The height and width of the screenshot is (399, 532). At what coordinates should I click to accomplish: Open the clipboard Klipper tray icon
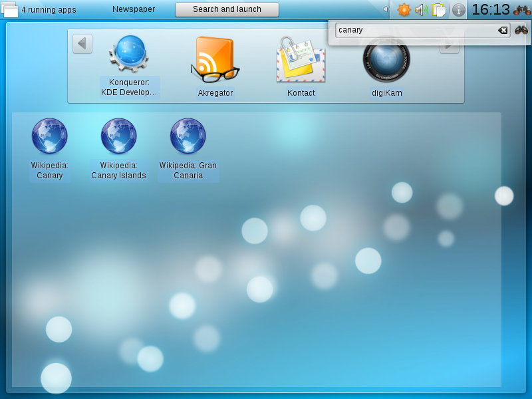point(439,10)
